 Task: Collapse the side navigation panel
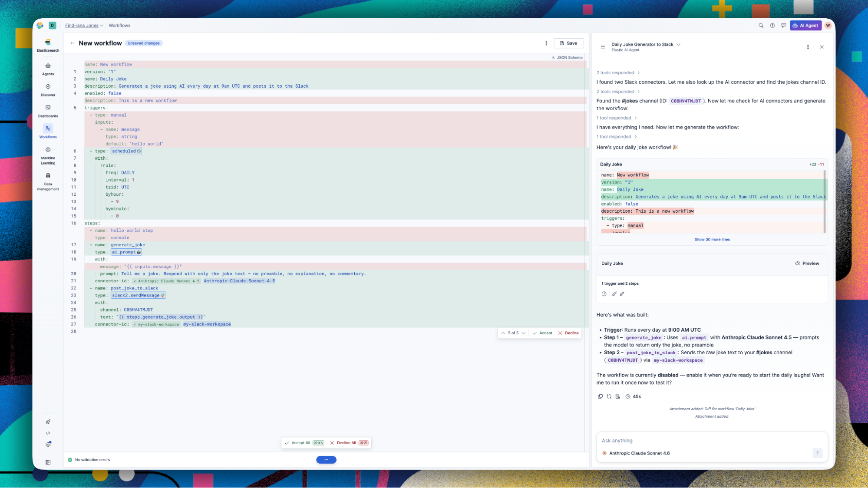(48, 462)
